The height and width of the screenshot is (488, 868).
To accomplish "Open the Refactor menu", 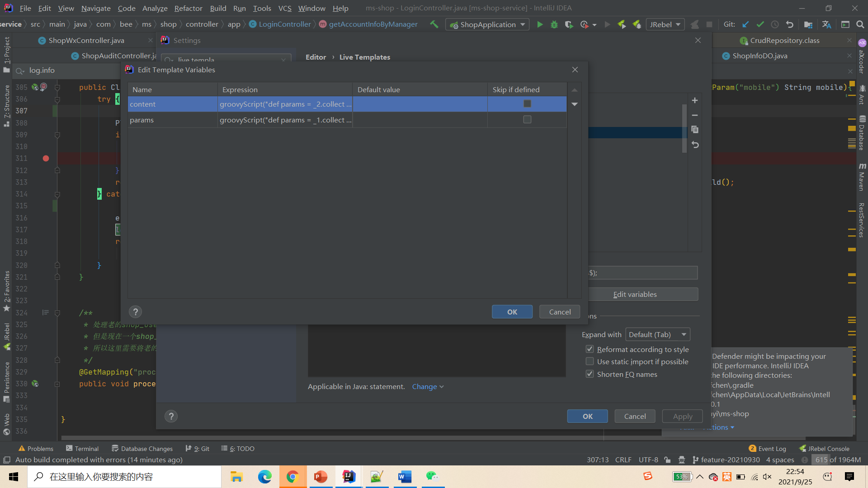I will (x=188, y=8).
